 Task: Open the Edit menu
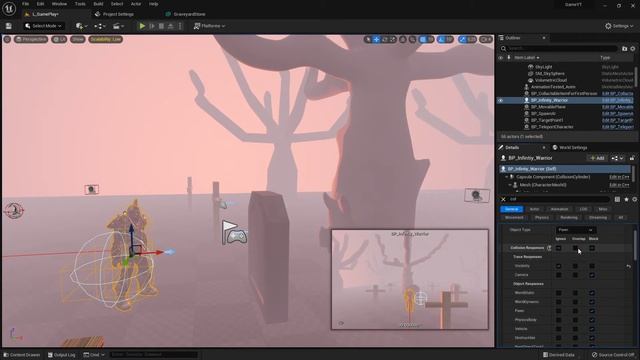(40, 4)
